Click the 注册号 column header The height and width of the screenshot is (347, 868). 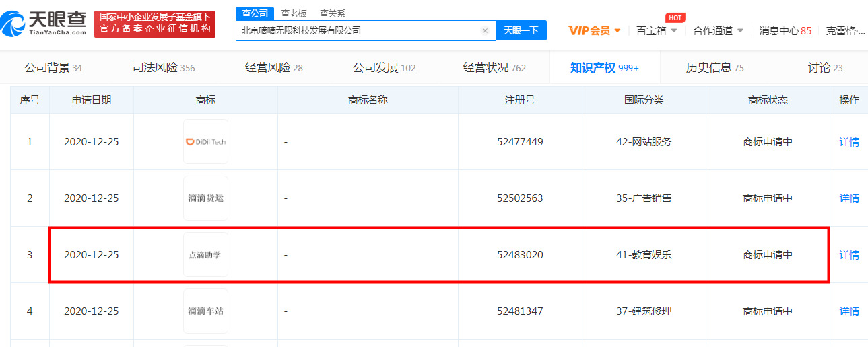point(520,100)
